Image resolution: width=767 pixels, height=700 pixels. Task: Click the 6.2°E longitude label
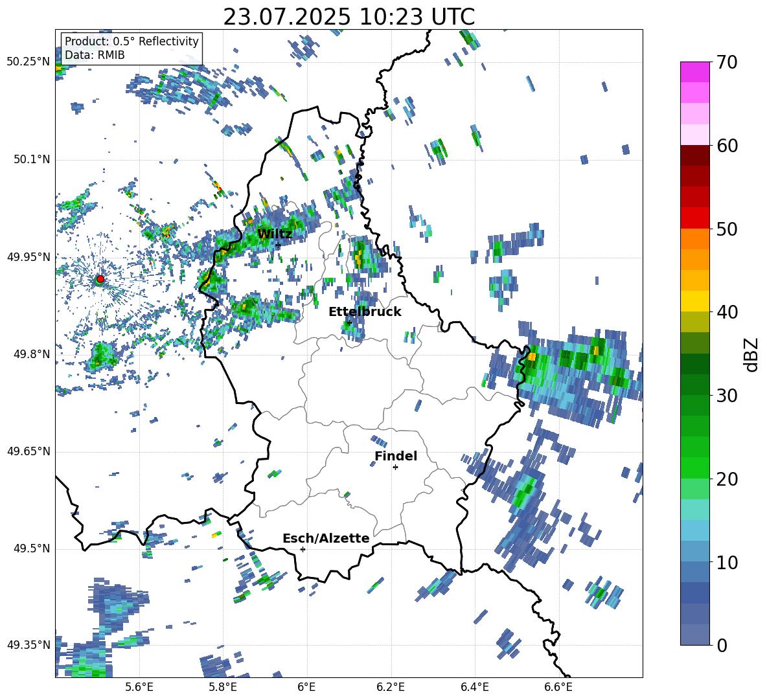(x=391, y=687)
